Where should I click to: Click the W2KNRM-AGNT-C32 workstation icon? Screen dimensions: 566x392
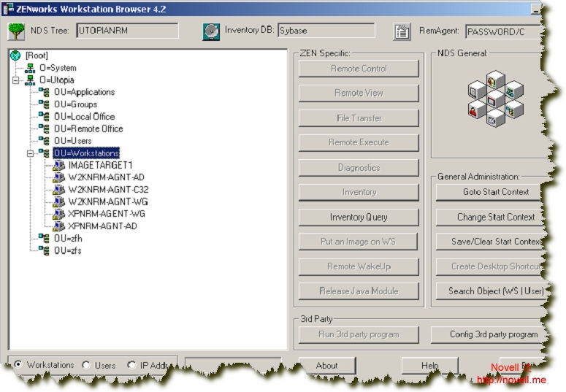[x=59, y=190]
